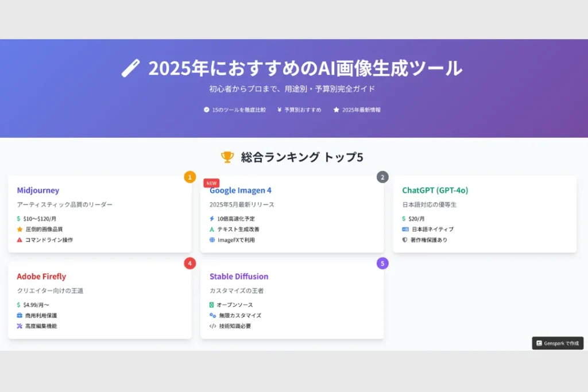
Task: Click the heading 総合ランキング トップ5
Action: [x=302, y=157]
